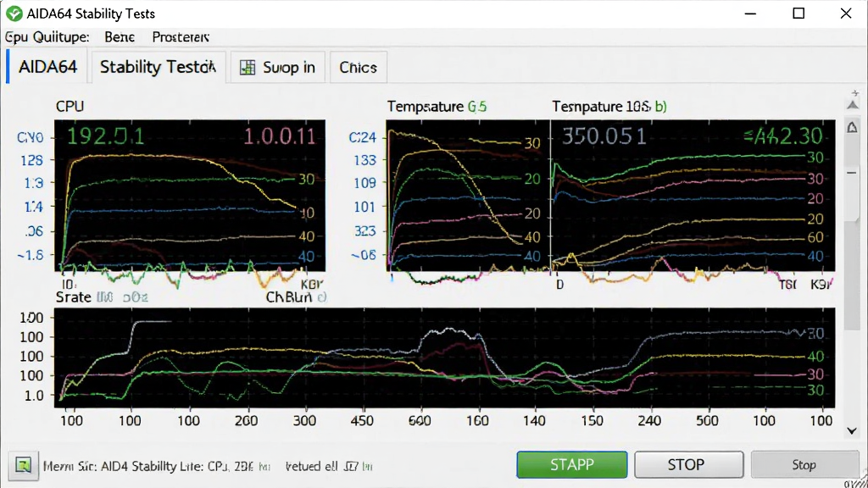Screen dimensions: 868x488
Task: Click the CN0 axis label on CPU graph
Action: [30, 137]
